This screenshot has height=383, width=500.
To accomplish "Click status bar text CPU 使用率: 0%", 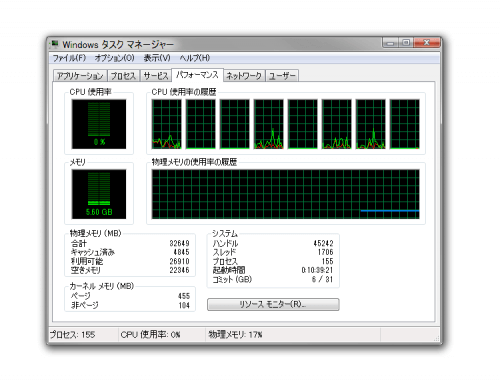I will [x=150, y=334].
